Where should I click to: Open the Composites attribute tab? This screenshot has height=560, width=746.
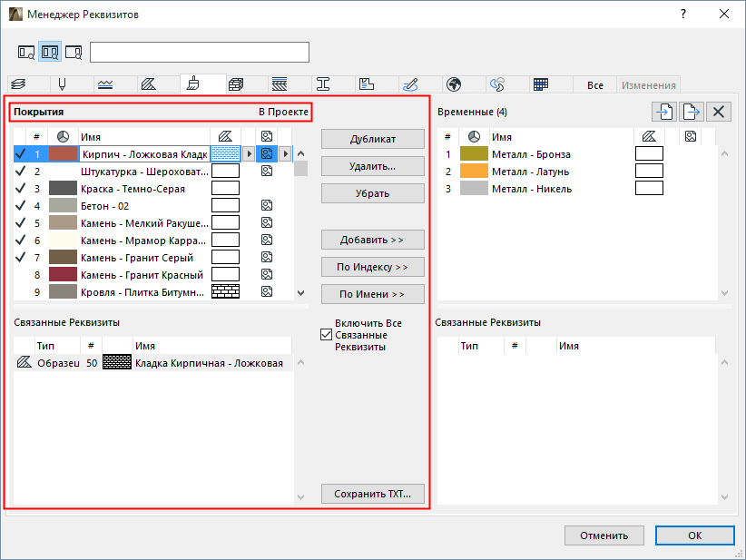click(280, 84)
